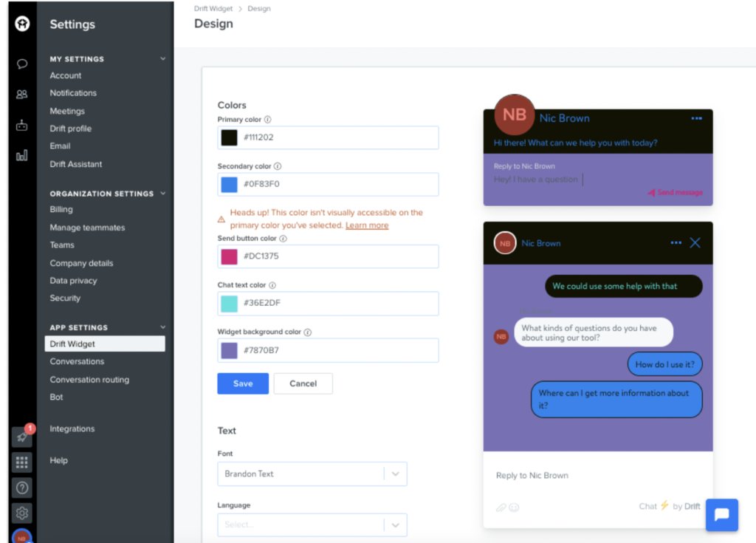This screenshot has width=756, height=543.
Task: Click the Secondary color info icon
Action: click(x=278, y=166)
